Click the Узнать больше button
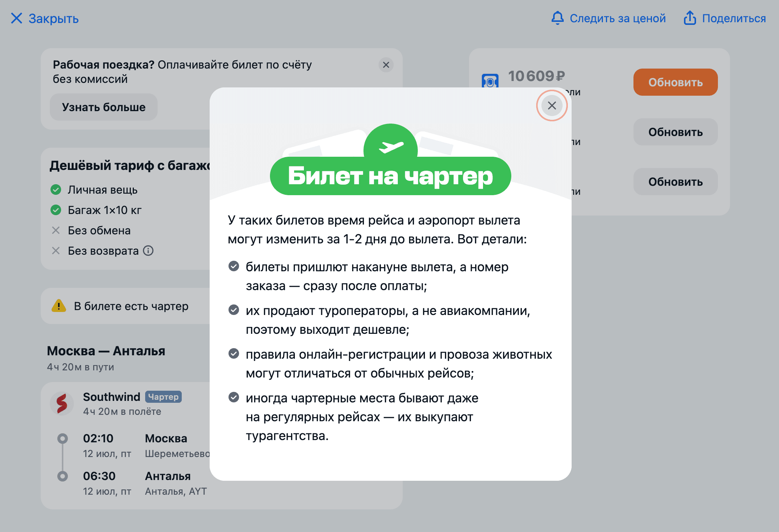The height and width of the screenshot is (532, 779). 104,107
